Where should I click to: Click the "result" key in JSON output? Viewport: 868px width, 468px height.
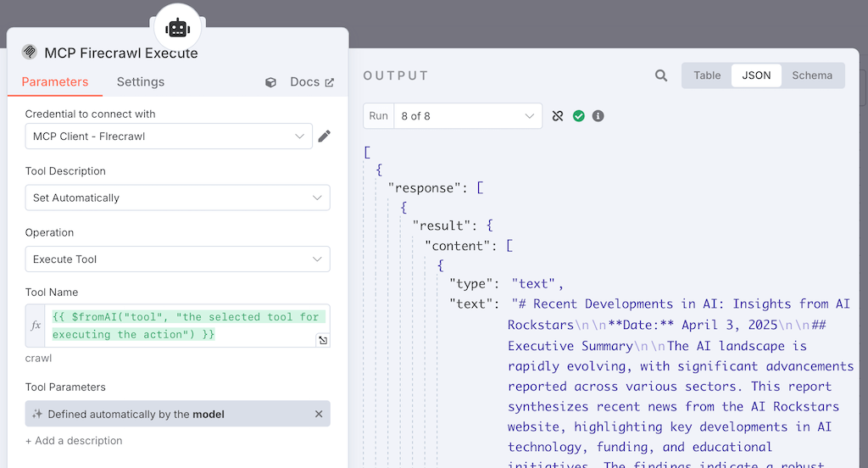[x=442, y=226]
